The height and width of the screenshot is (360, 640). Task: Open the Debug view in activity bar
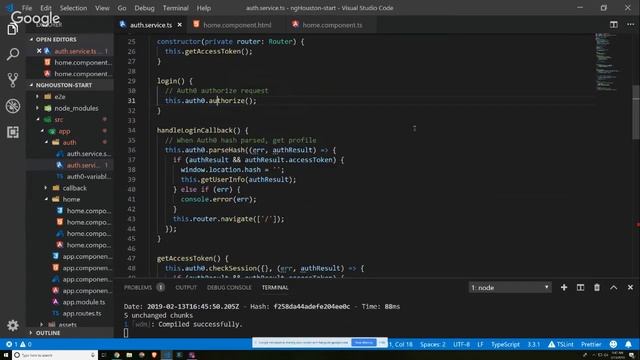[x=13, y=106]
